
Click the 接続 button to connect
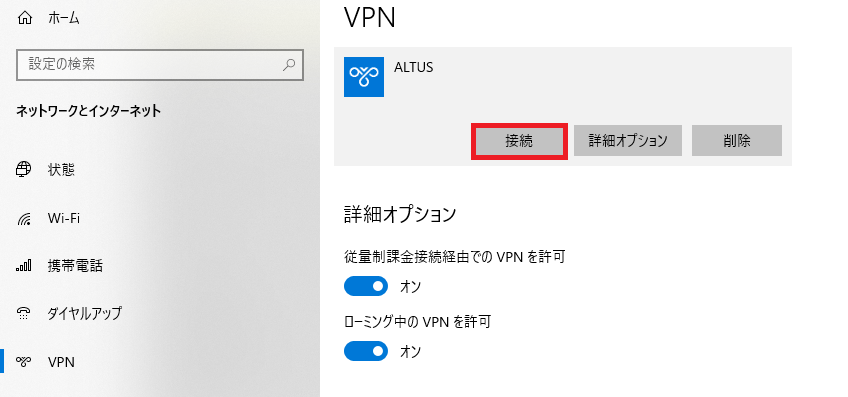519,141
